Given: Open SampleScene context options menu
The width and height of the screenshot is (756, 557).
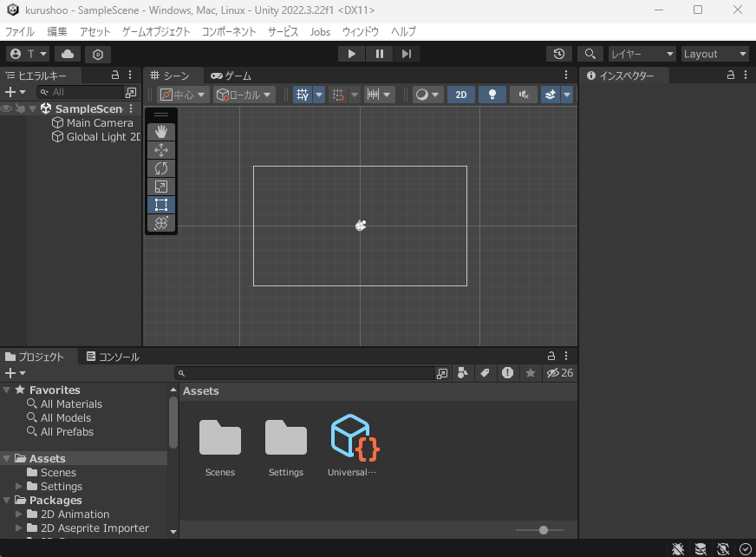Looking at the screenshot, I should point(131,109).
